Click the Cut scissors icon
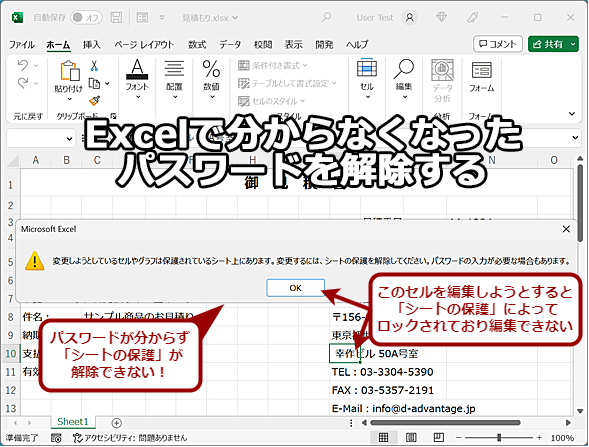 click(94, 66)
